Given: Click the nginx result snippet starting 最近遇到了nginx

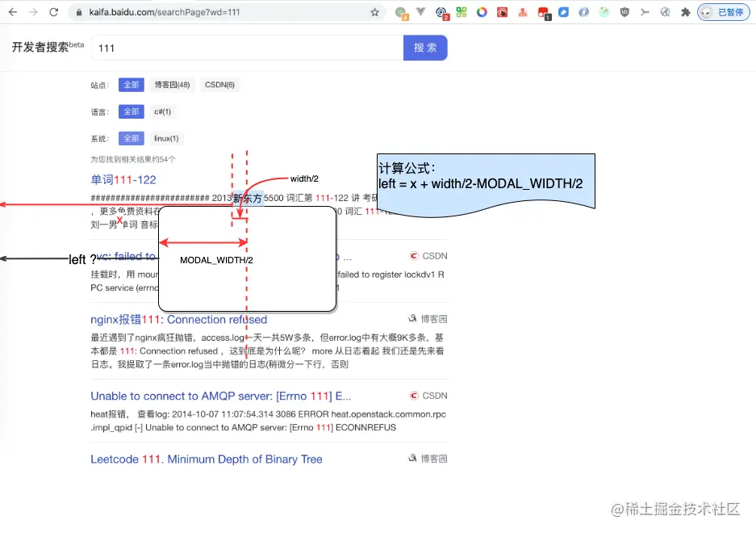Looking at the screenshot, I should click(x=268, y=351).
